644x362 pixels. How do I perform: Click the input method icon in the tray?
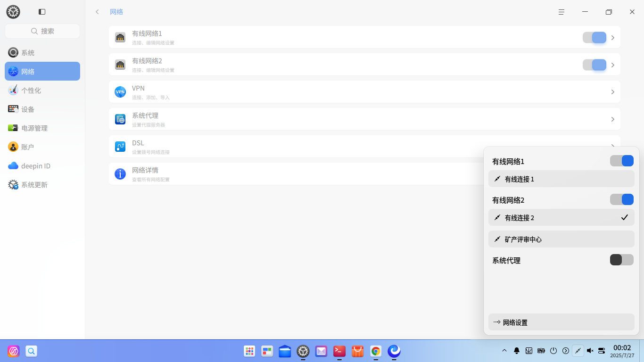[529, 351]
